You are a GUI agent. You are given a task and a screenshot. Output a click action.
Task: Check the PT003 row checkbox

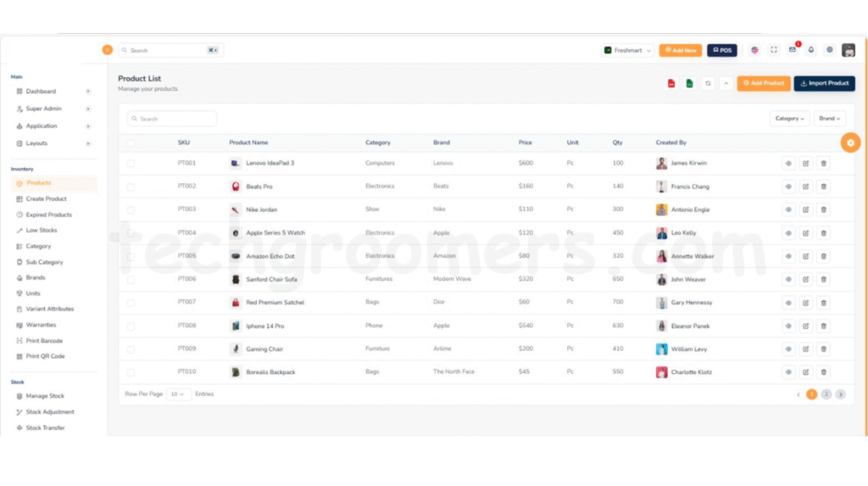coord(131,210)
